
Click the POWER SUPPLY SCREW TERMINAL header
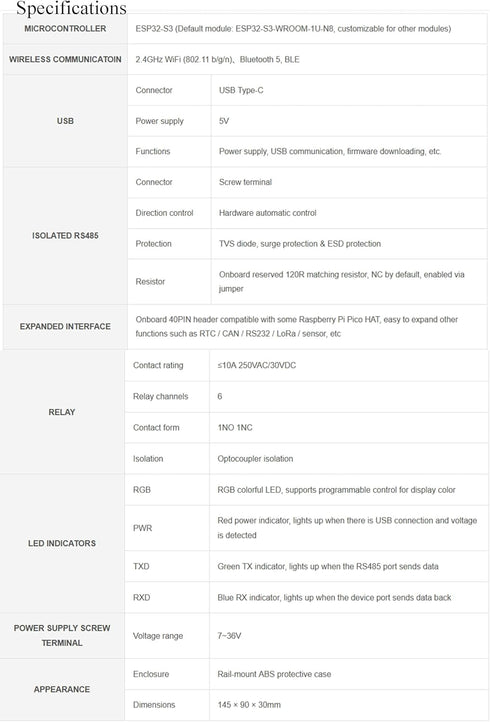(x=62, y=635)
